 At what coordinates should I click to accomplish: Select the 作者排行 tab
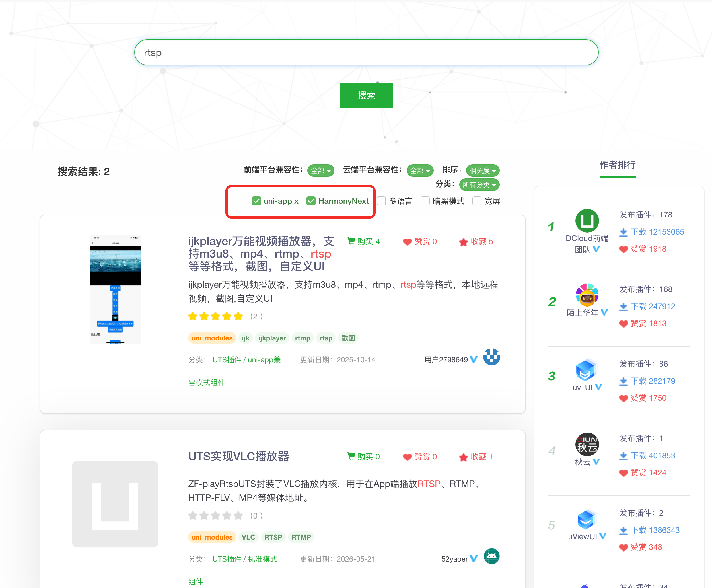click(617, 165)
